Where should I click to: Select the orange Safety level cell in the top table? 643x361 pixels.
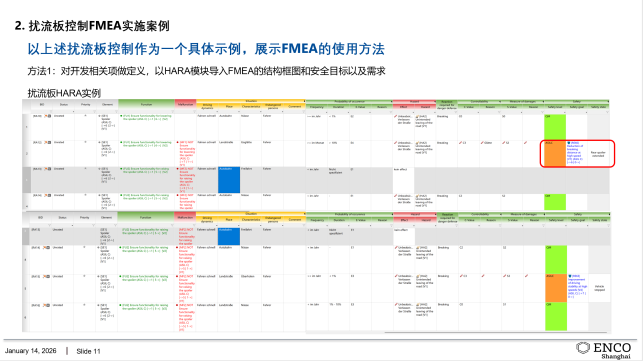pyautogui.click(x=555, y=153)
